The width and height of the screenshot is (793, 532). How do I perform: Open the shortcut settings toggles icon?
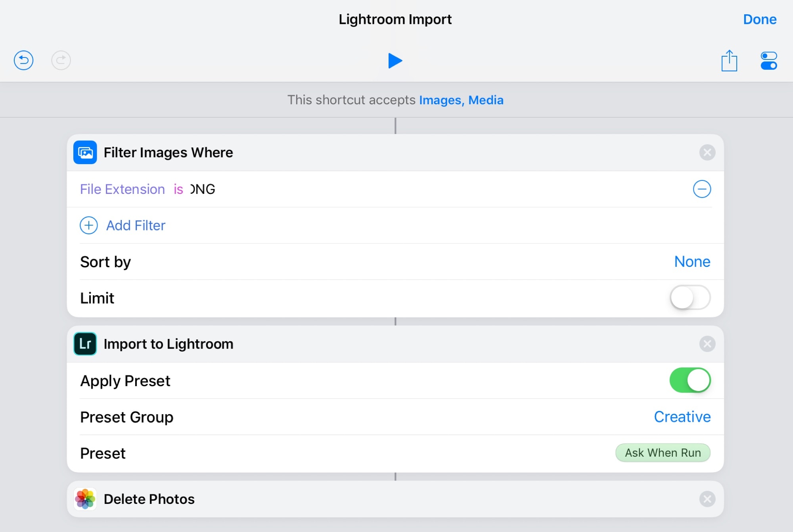tap(769, 61)
